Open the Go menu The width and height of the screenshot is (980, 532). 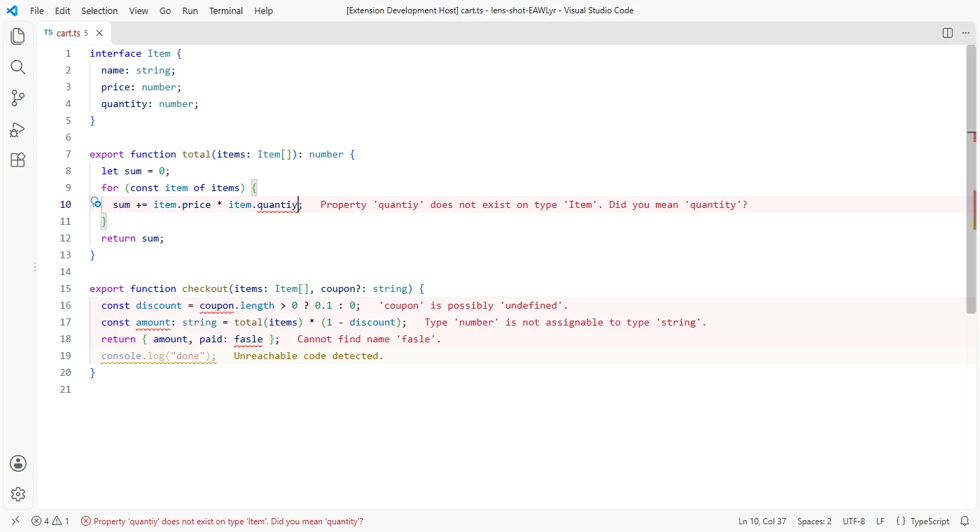[x=165, y=10]
